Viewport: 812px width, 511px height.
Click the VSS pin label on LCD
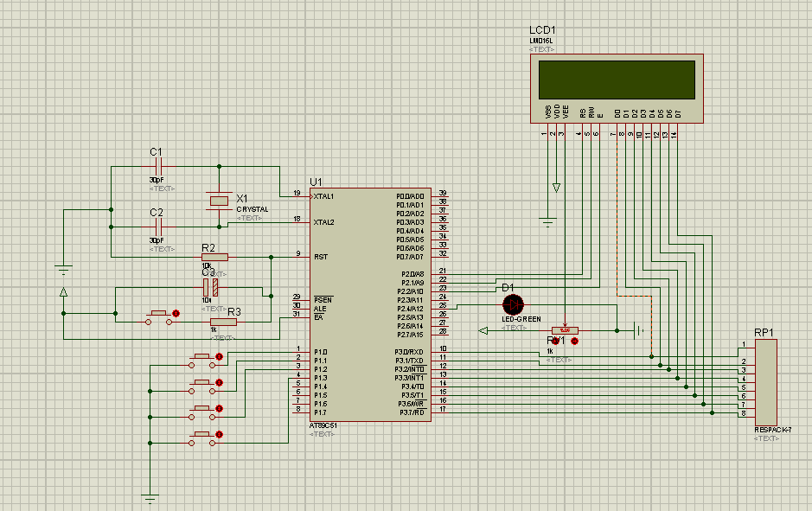pyautogui.click(x=548, y=112)
